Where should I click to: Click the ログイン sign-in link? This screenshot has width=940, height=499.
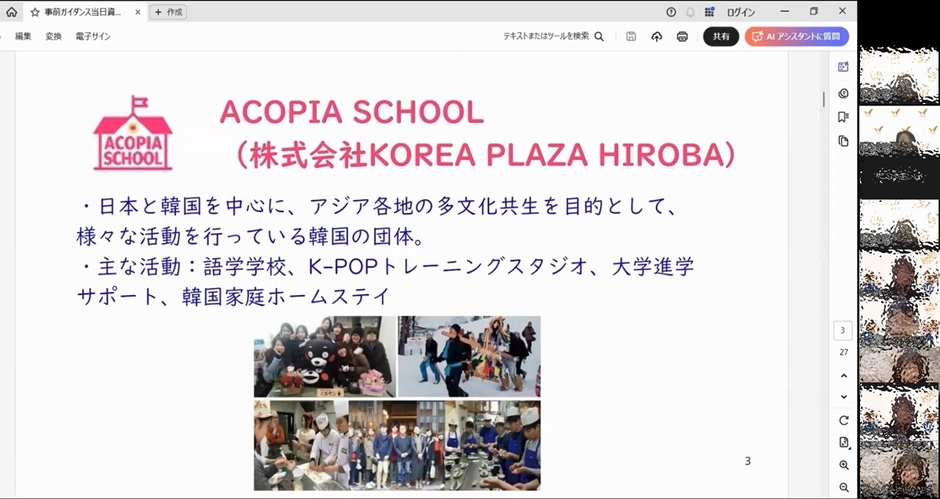coord(741,12)
